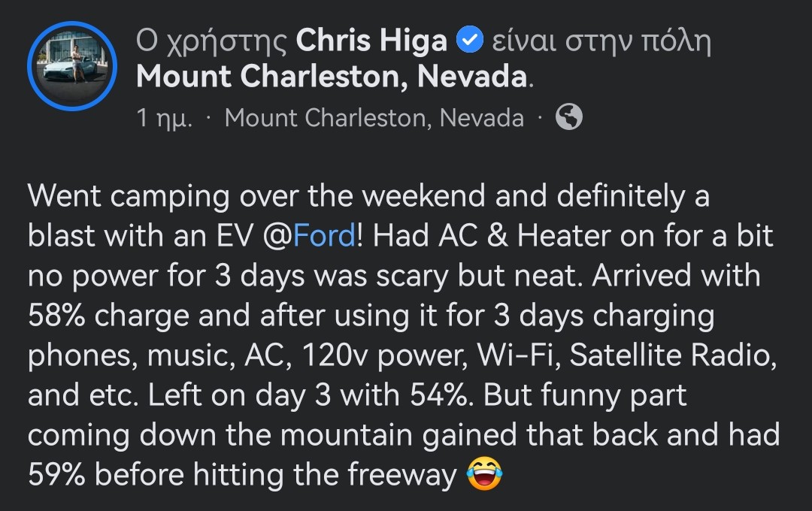The height and width of the screenshot is (511, 812).
Task: Open the Chris Higa profile name link
Action: [371, 42]
